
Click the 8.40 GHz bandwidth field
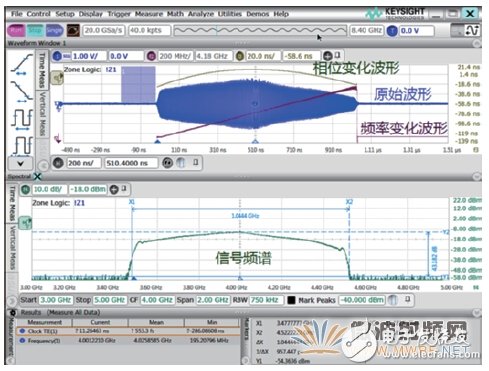(367, 30)
